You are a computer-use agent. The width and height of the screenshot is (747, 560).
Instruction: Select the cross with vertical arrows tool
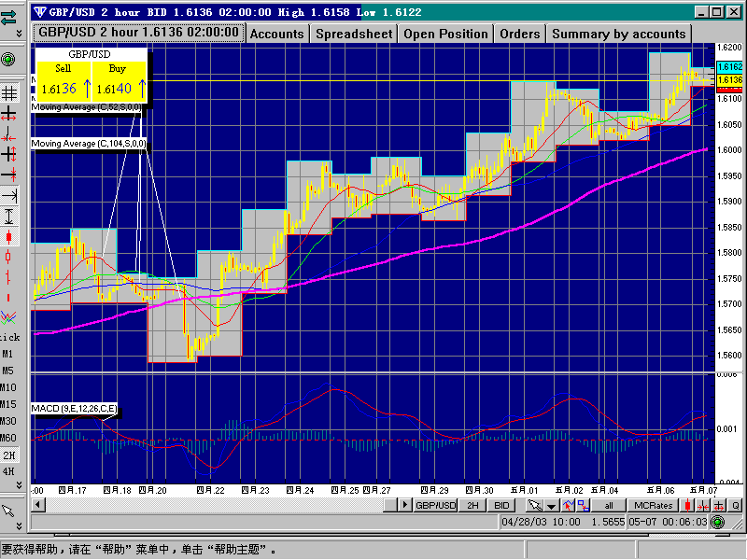point(8,154)
